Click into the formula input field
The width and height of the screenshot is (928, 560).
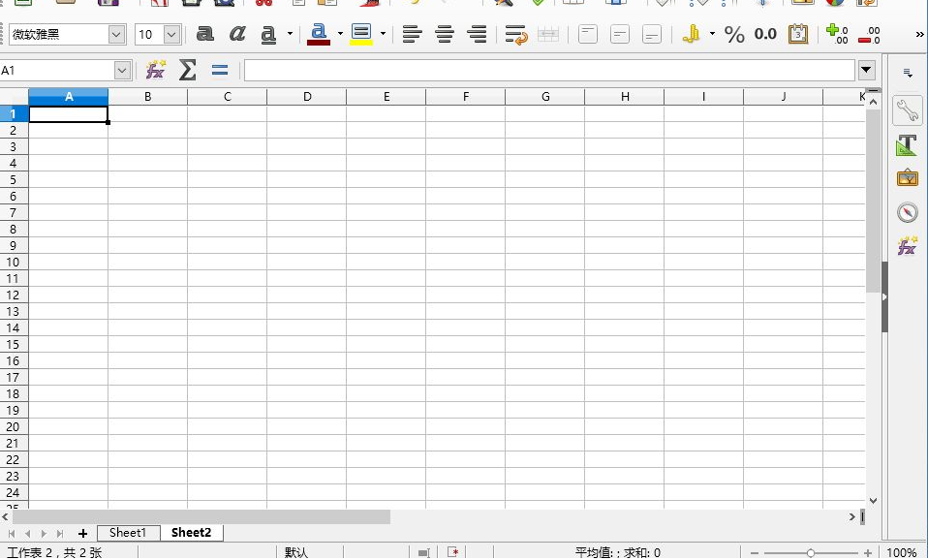click(549, 71)
